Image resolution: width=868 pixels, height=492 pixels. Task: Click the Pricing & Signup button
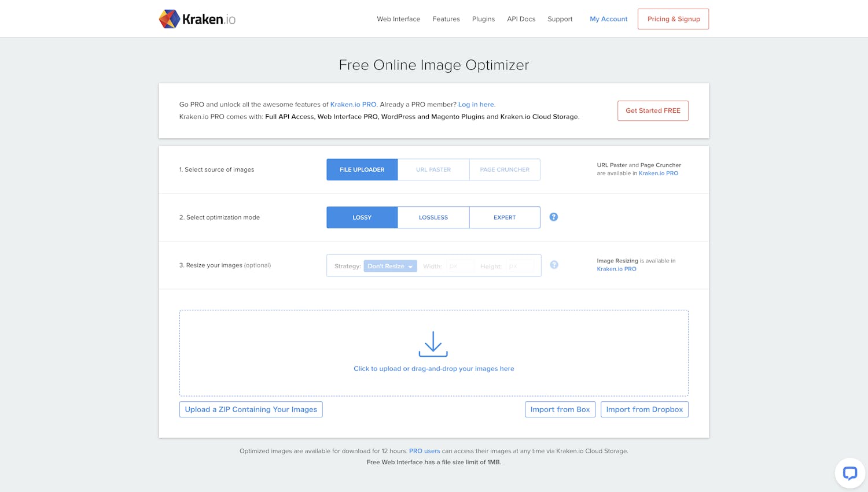click(673, 19)
